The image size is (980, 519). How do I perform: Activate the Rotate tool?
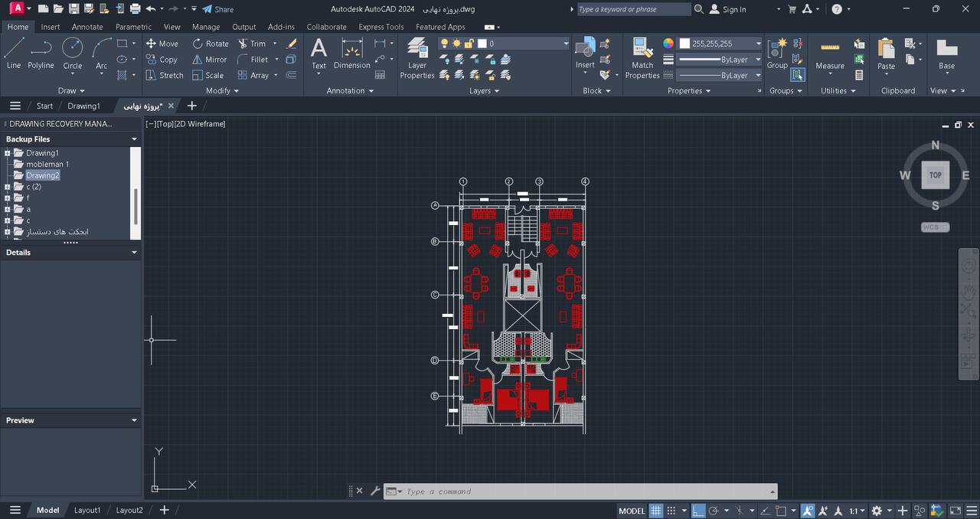coord(210,44)
